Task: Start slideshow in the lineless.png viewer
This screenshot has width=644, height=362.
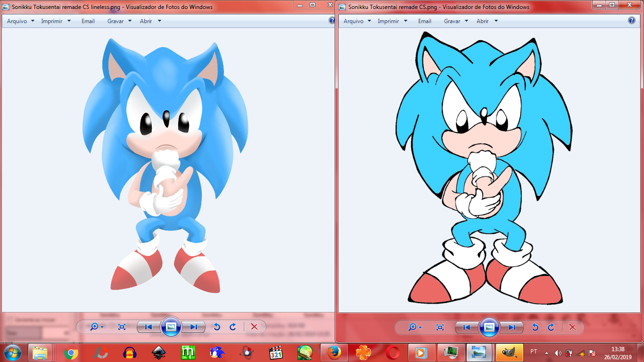Action: 171,327
